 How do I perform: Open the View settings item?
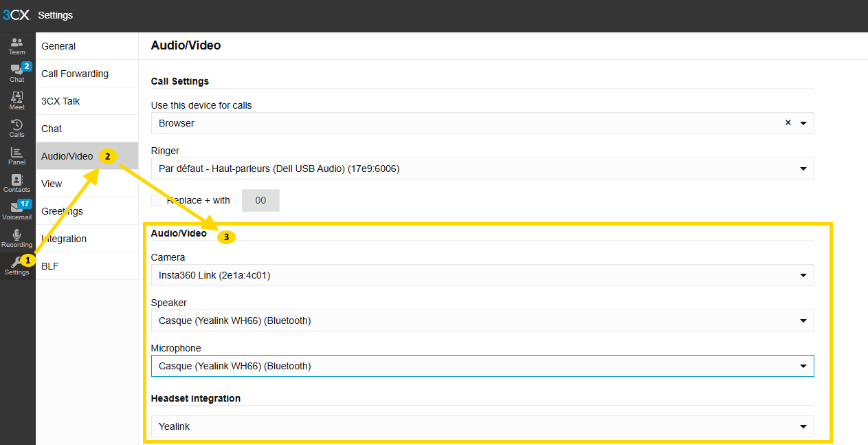pos(87,184)
